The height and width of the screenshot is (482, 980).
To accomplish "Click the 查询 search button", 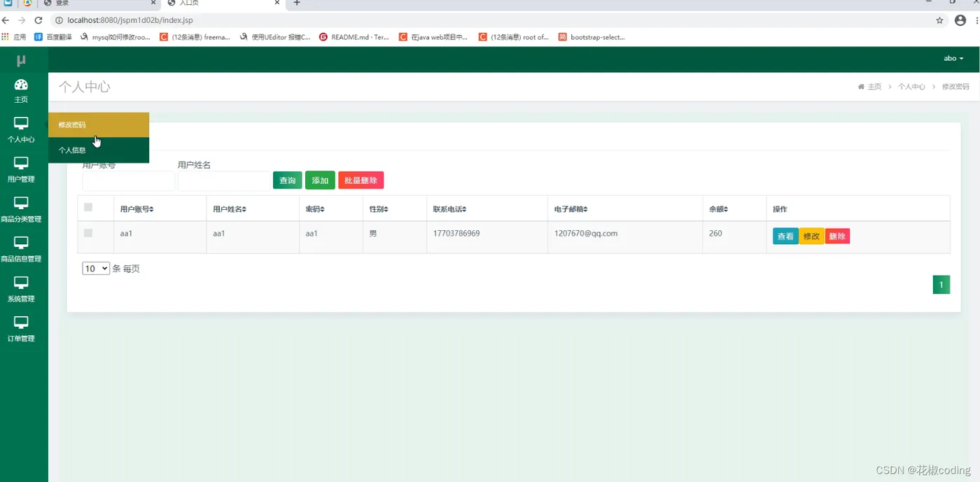I will point(288,180).
